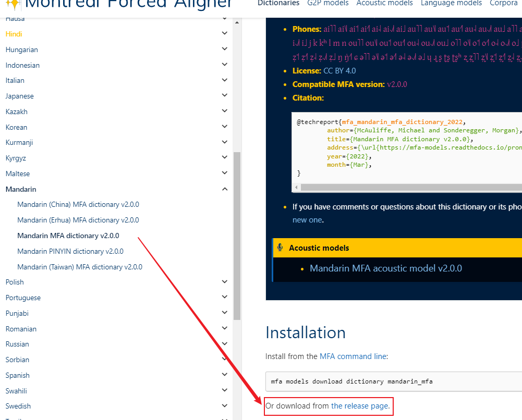Open Korean in the sidebar
The width and height of the screenshot is (522, 420).
(16, 127)
